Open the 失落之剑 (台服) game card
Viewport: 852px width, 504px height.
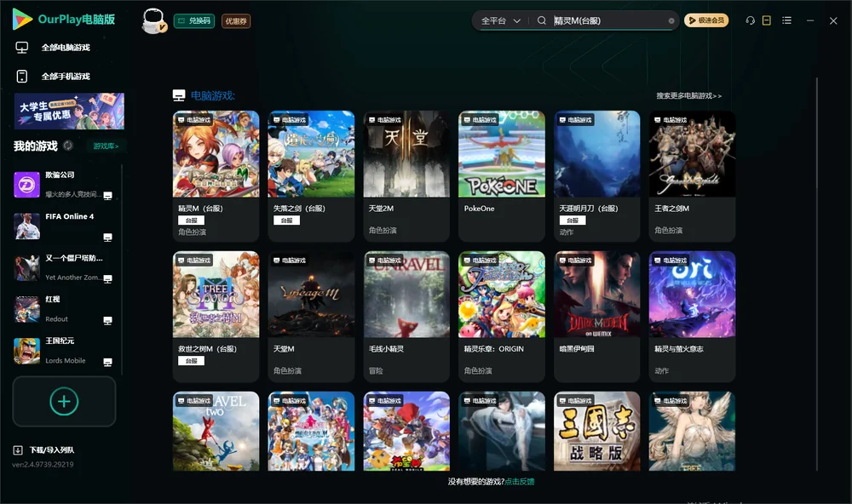click(311, 176)
